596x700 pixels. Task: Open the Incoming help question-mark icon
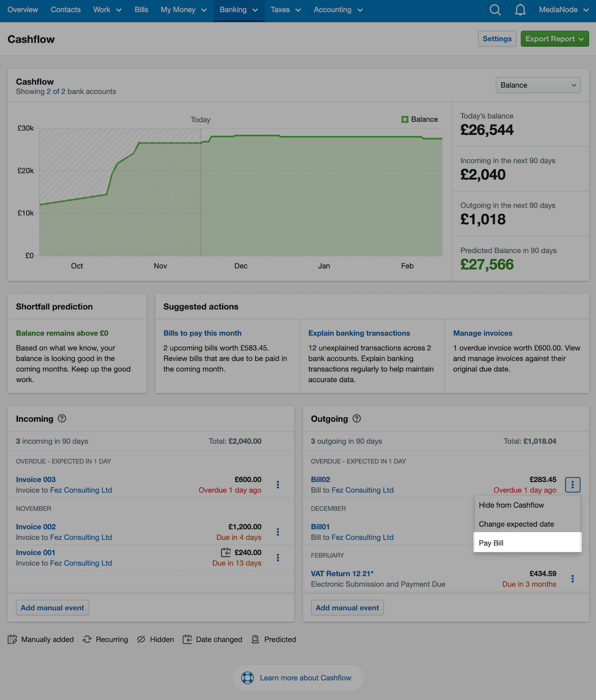[62, 419]
